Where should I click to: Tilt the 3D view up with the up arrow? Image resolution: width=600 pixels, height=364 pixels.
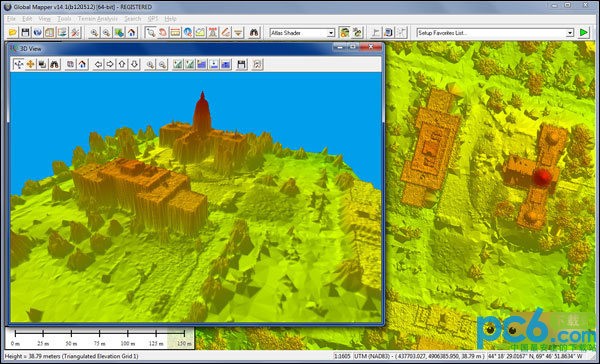coord(122,64)
